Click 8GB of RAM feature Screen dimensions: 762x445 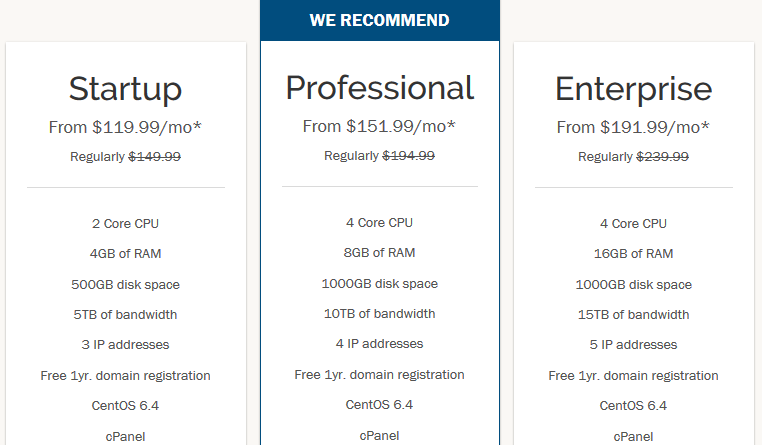[380, 253]
